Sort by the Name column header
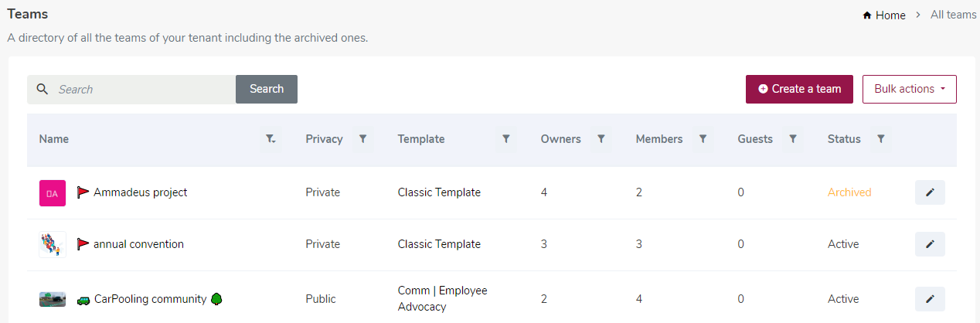Screen dimensions: 980x323 pyautogui.click(x=54, y=139)
